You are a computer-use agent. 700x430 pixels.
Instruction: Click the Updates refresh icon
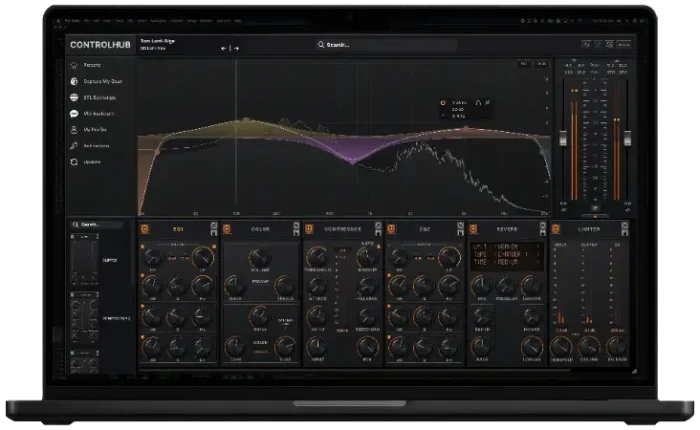pos(74,161)
